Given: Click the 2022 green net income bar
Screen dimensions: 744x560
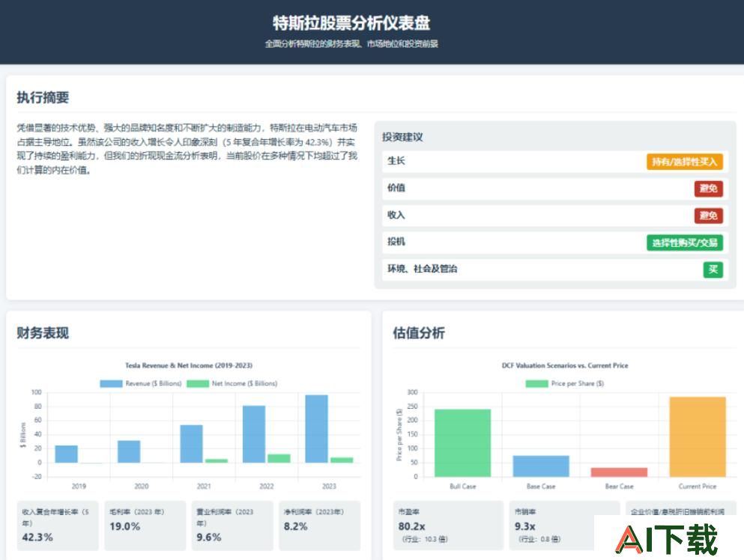Looking at the screenshot, I should pos(279,458).
